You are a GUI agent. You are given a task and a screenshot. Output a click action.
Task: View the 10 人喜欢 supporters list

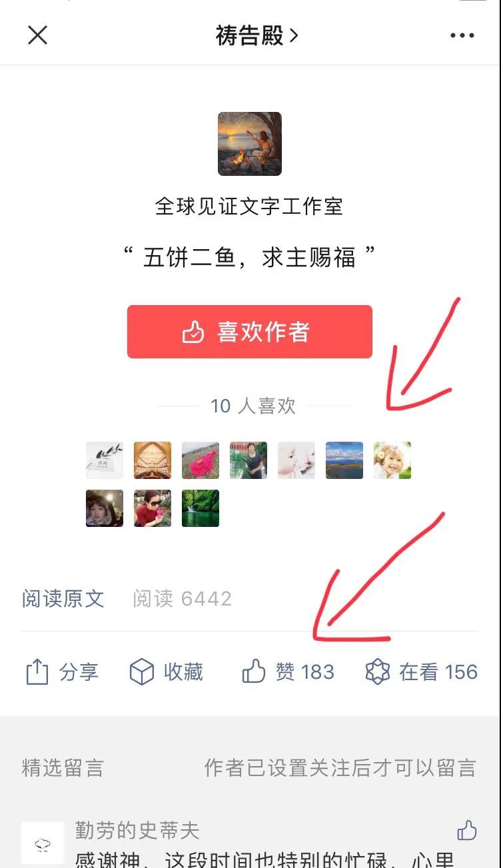pyautogui.click(x=252, y=406)
